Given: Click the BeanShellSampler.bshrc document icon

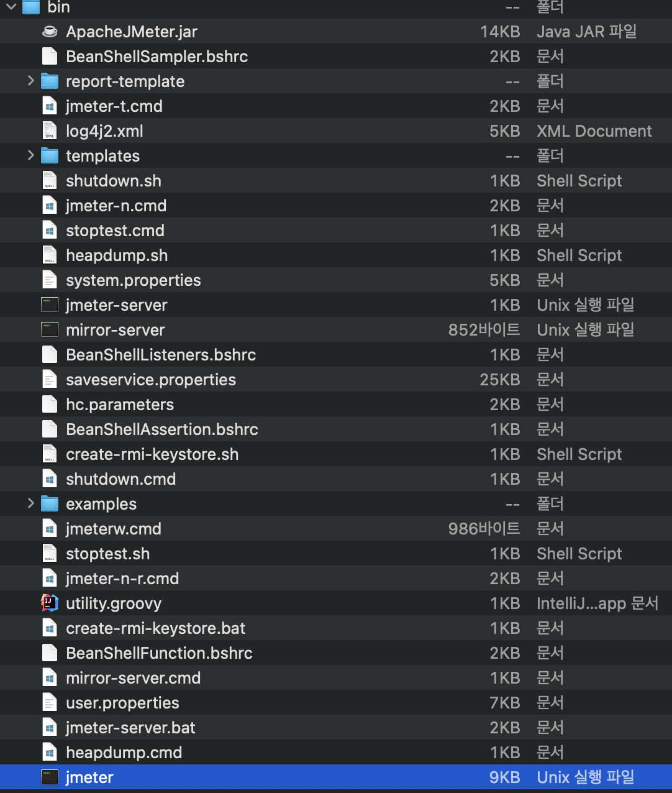Looking at the screenshot, I should 50,57.
